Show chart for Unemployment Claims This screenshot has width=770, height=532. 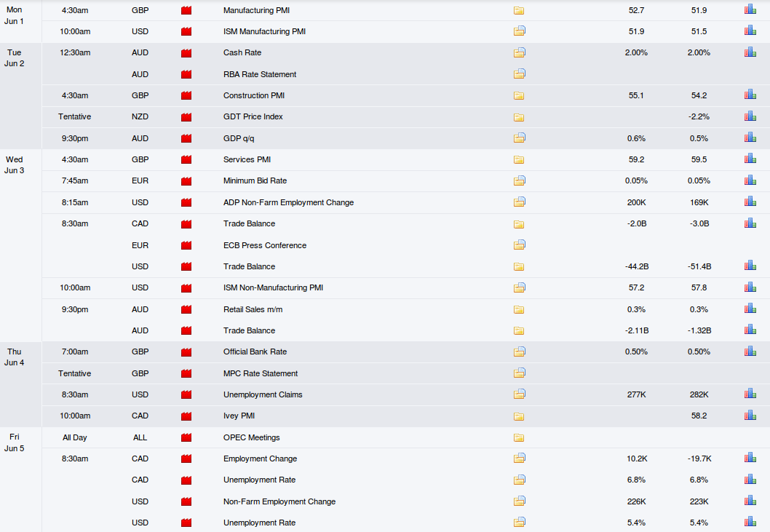coord(750,394)
